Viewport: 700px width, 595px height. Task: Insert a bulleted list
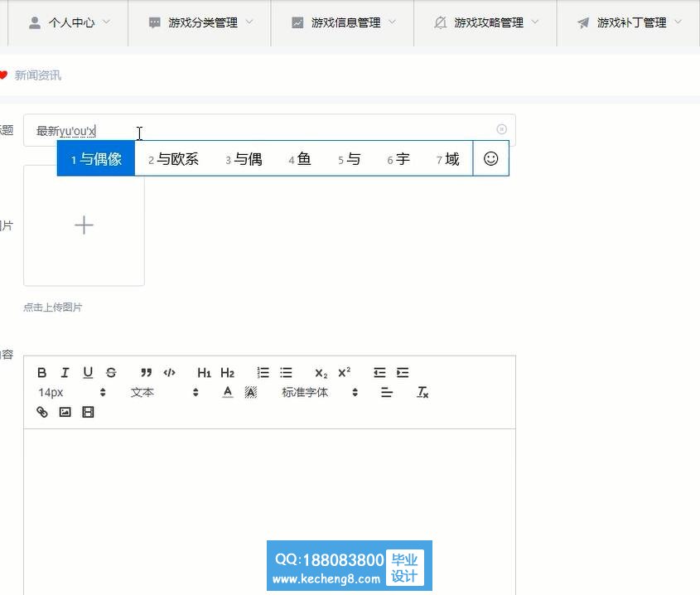(x=286, y=373)
